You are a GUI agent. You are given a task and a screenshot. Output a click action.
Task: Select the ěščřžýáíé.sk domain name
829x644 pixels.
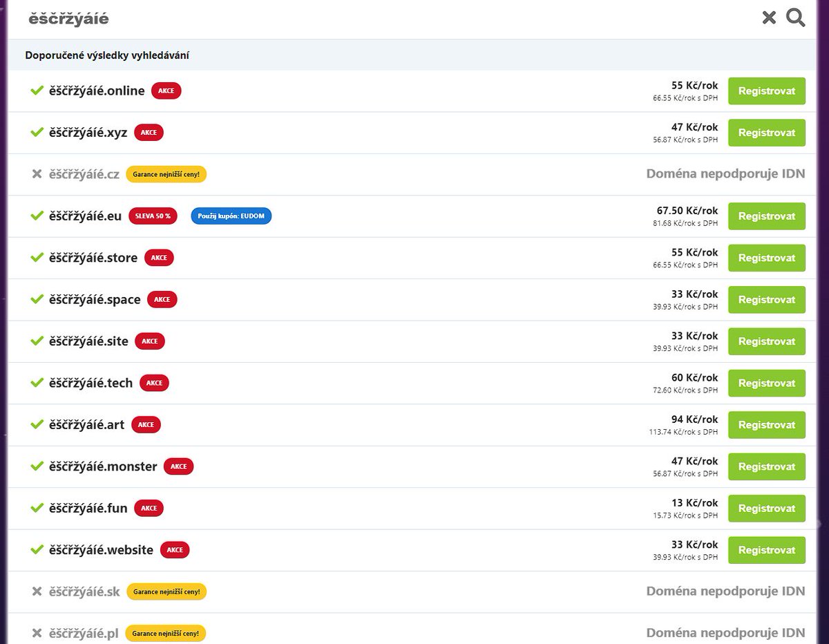85,591
